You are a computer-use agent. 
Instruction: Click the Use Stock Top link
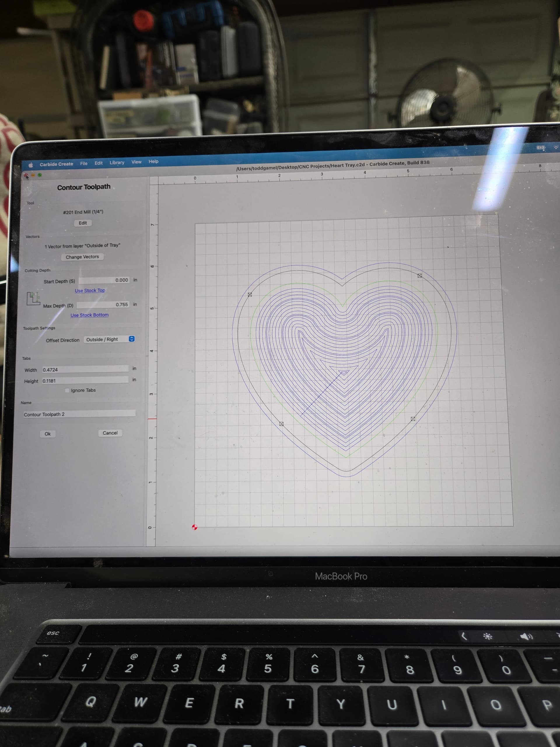90,290
